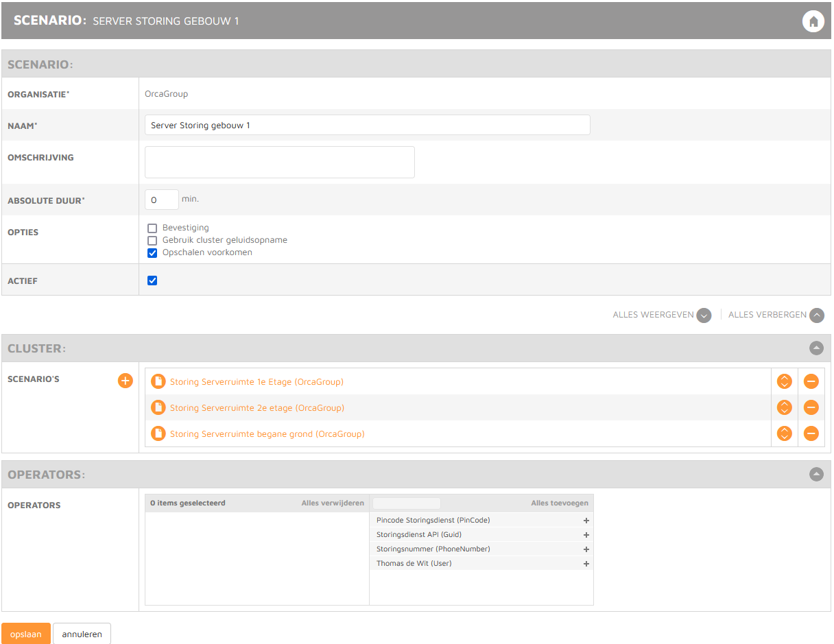Viewport: 834px width, 644px height.
Task: Collapse the Operators section
Action: pyautogui.click(x=816, y=474)
